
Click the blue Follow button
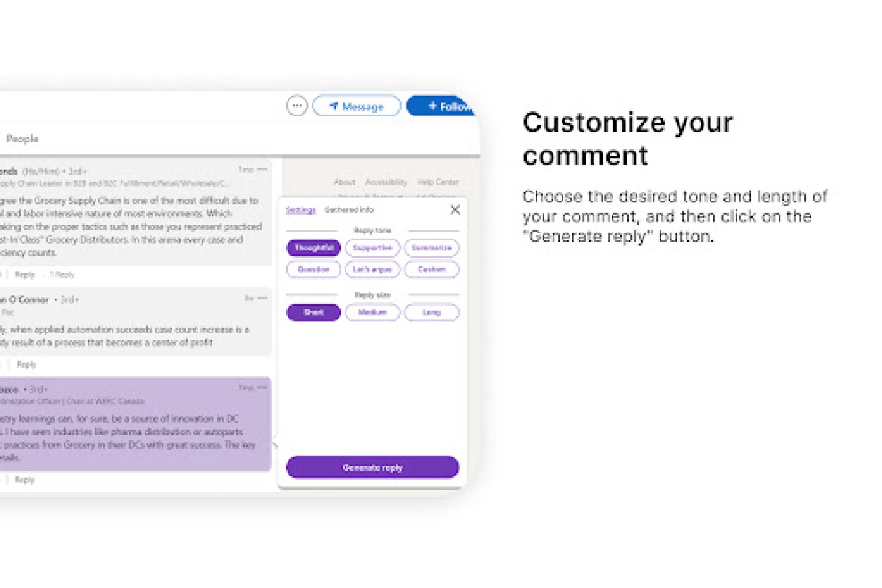point(441,106)
